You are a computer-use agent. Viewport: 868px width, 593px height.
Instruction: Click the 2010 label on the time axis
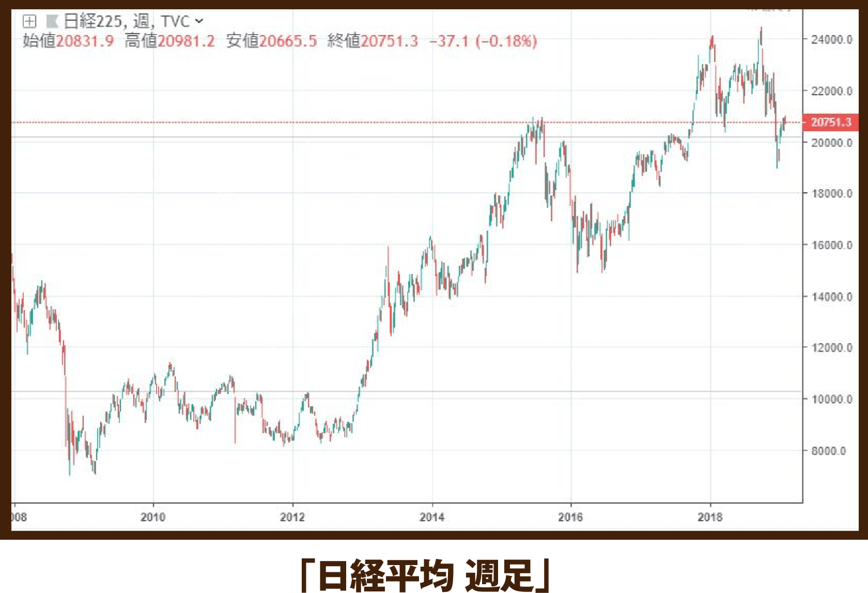coord(153,517)
